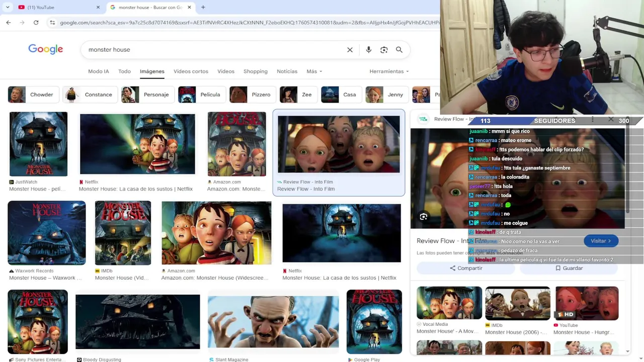Screen dimensions: 644x362
Task: Open the IMDb Monster House (2006) related image
Action: [518, 303]
